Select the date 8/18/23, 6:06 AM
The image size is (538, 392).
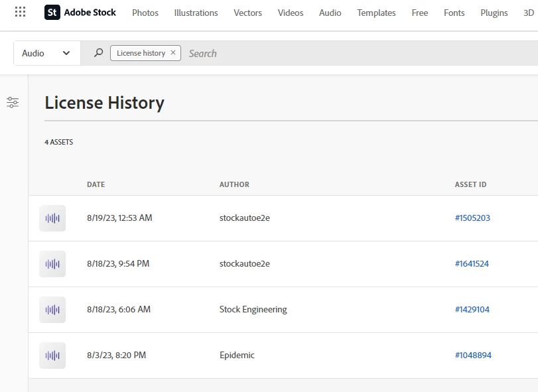coord(119,309)
